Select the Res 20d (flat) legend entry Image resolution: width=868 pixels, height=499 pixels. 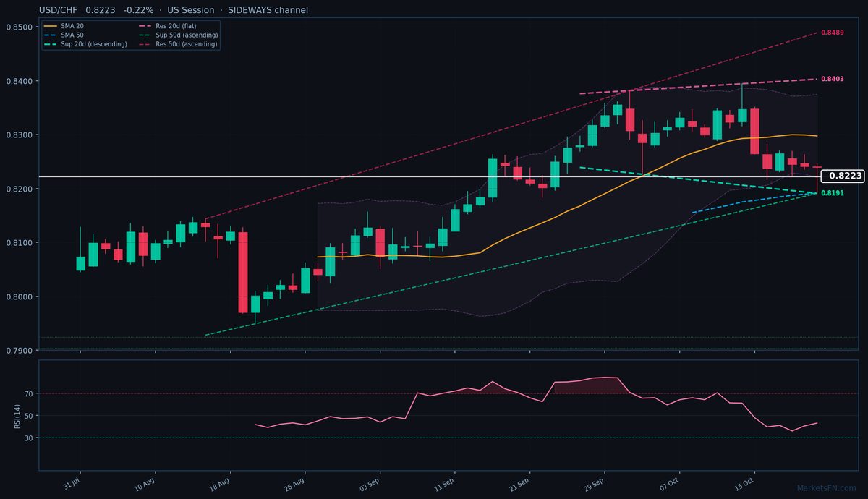[168, 26]
